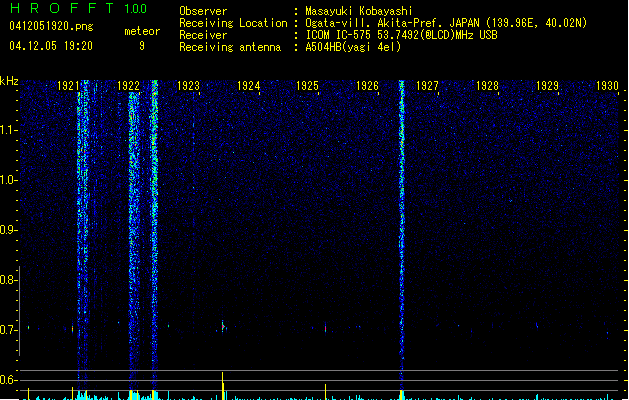Click the 1929 time marker

pyautogui.click(x=547, y=86)
